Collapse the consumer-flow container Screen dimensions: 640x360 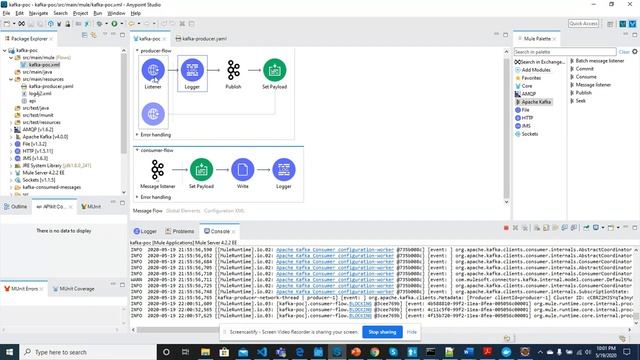(x=137, y=150)
